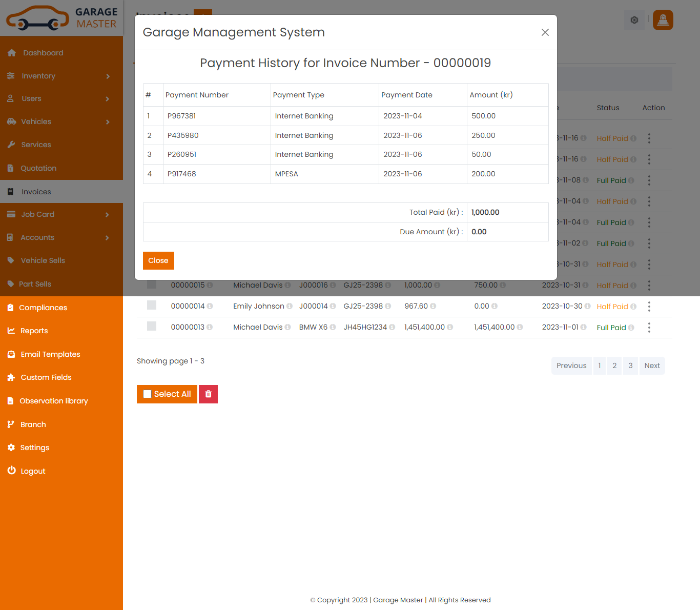The width and height of the screenshot is (700, 610).
Task: Open the three-dot action menu for invoice 00000013
Action: pos(649,328)
